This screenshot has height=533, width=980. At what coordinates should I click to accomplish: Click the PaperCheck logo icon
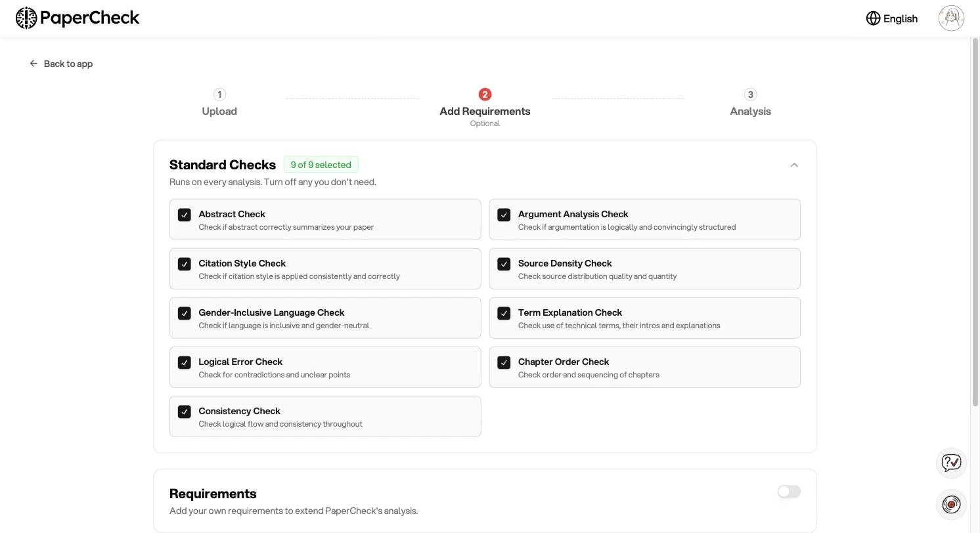click(x=26, y=18)
